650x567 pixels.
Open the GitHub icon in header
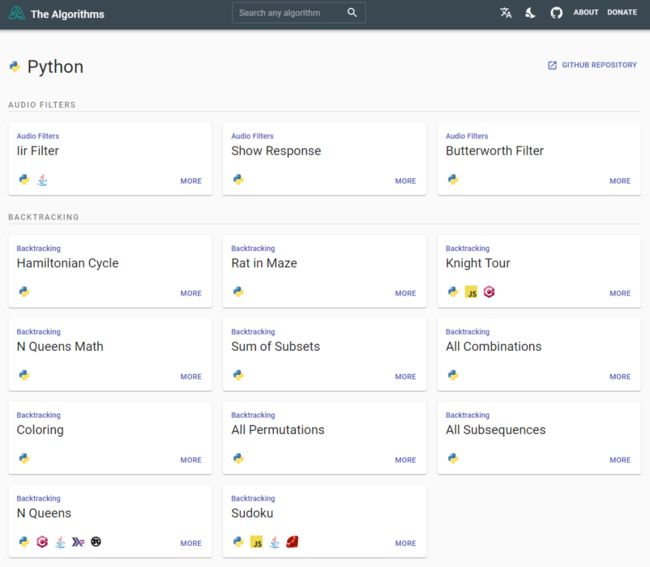tap(557, 13)
